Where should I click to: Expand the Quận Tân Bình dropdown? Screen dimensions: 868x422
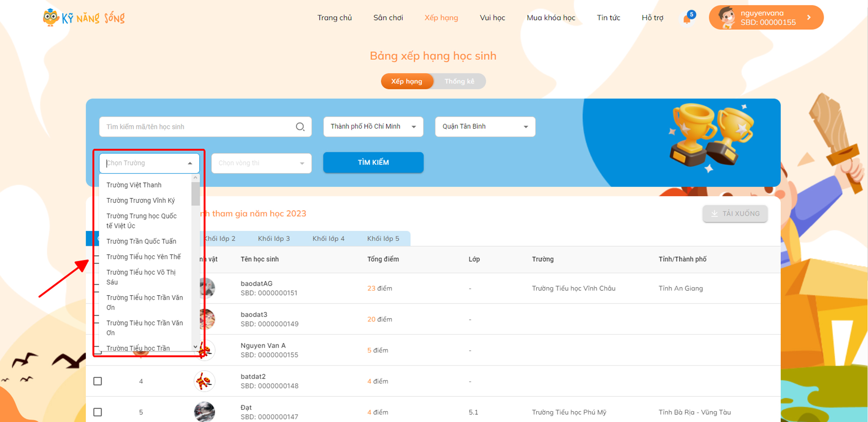pyautogui.click(x=485, y=127)
